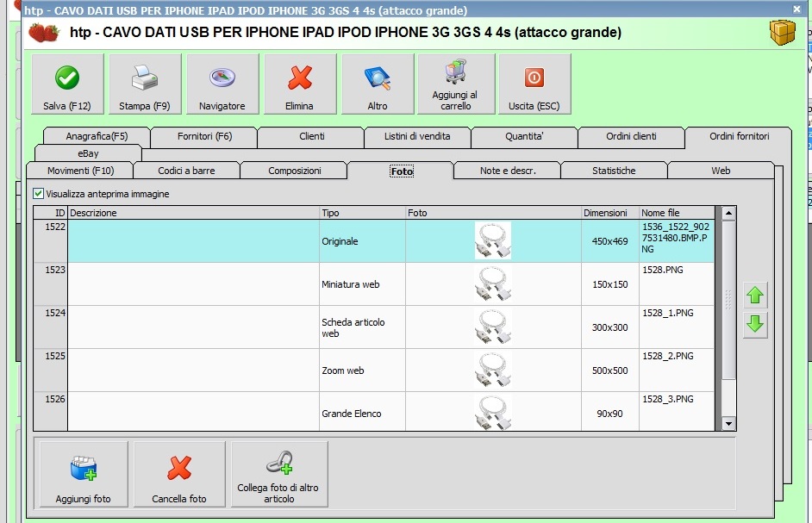Click the 'Originale' type cell
Viewport: 812px width, 523px height.
[x=363, y=240]
